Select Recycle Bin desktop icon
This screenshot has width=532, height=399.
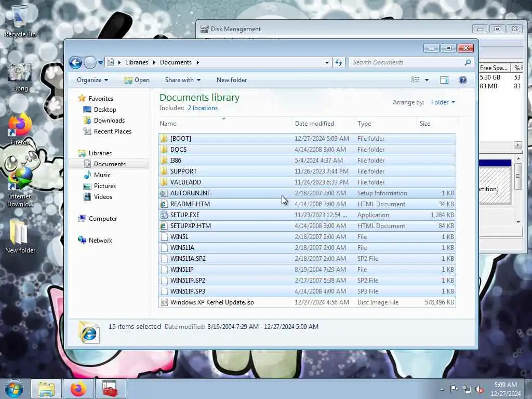(x=20, y=21)
